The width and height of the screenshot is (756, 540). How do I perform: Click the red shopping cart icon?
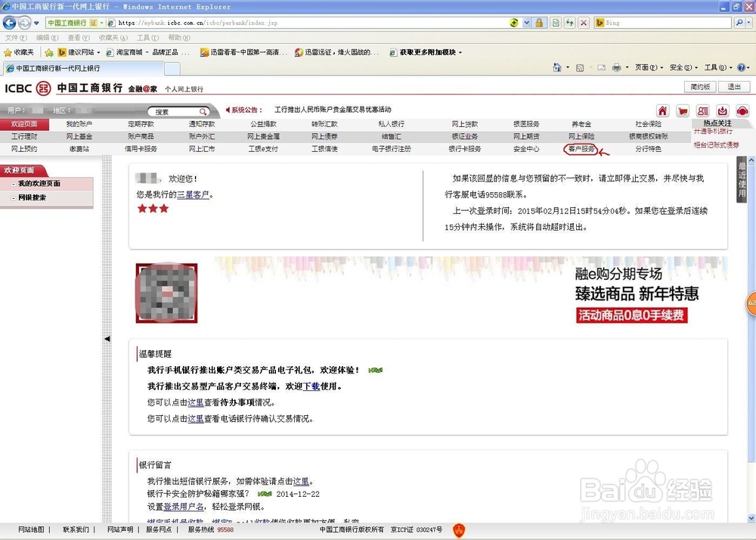(x=683, y=111)
